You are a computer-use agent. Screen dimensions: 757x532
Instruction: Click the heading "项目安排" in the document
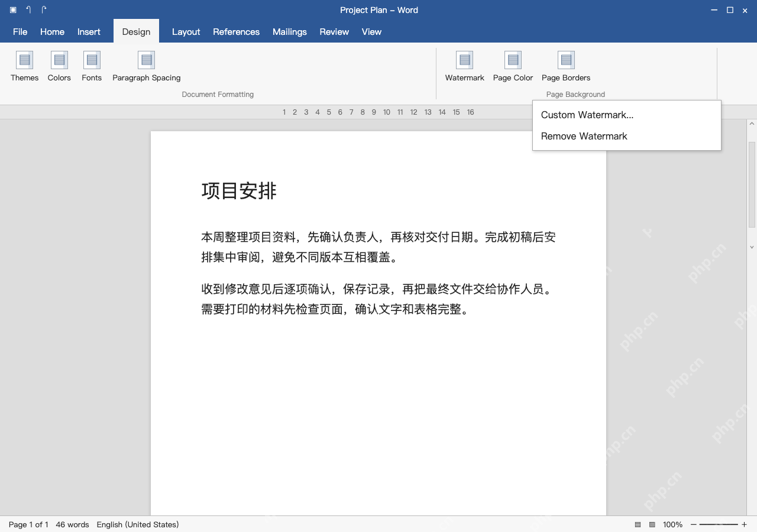click(239, 191)
